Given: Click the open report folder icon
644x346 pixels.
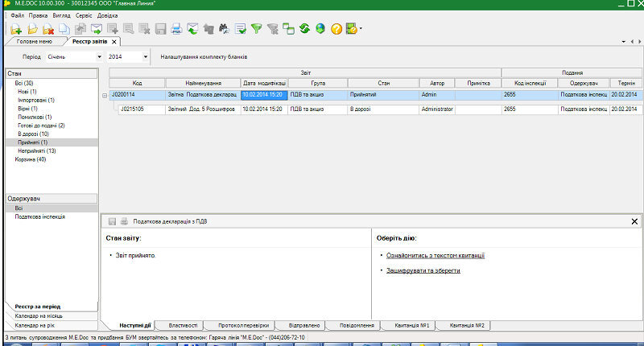Looking at the screenshot, I should point(32,29).
